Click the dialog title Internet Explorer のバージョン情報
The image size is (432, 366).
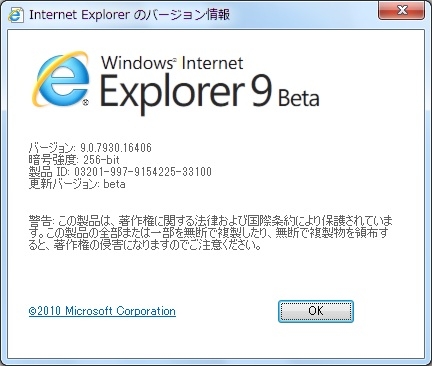[x=130, y=15]
